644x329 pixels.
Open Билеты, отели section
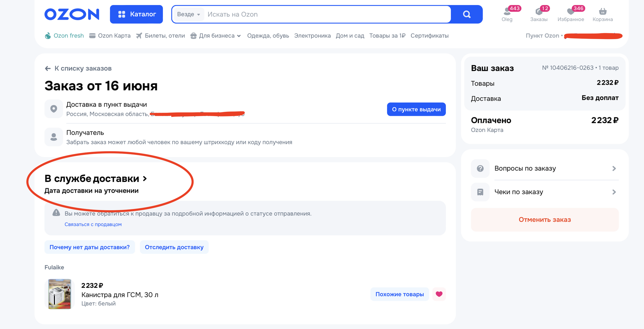click(160, 36)
